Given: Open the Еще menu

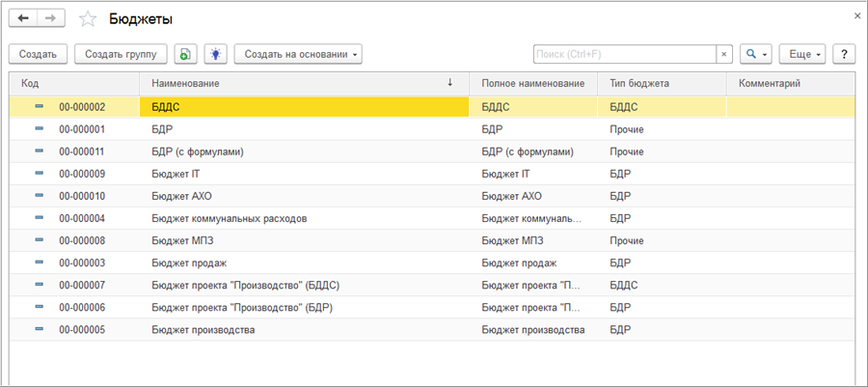Looking at the screenshot, I should 804,54.
